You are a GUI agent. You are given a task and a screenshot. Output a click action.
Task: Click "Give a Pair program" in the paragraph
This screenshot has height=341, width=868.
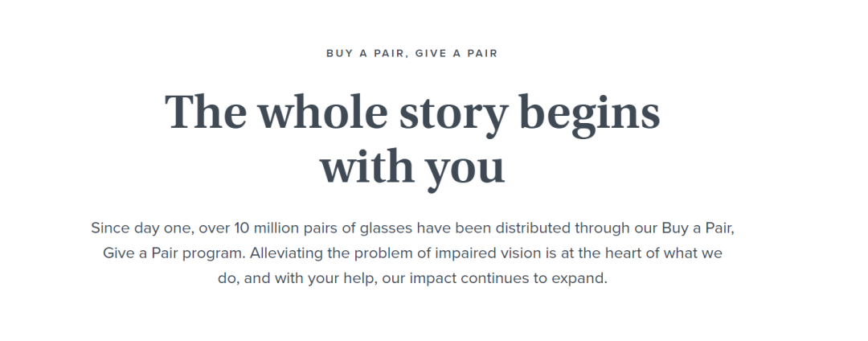173,253
